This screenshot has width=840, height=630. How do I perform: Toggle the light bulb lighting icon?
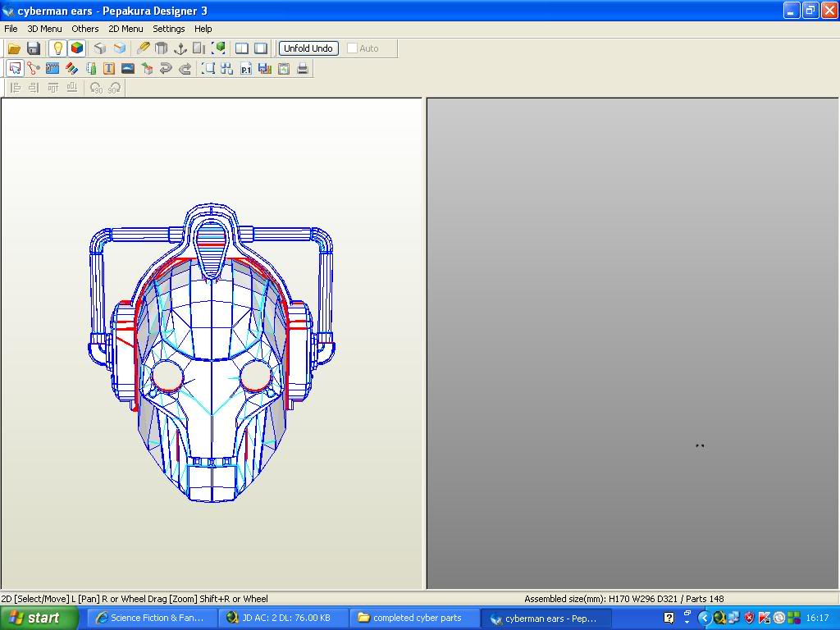(x=58, y=48)
